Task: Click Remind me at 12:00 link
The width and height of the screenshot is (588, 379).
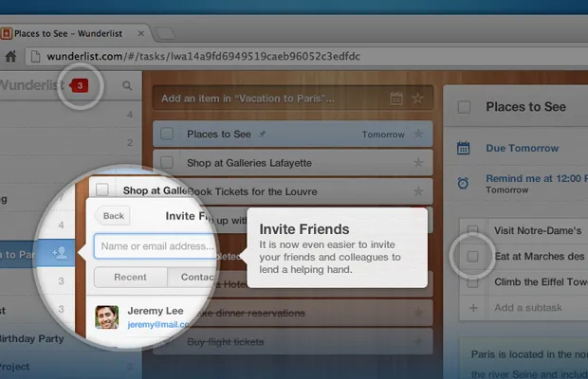Action: pos(537,178)
